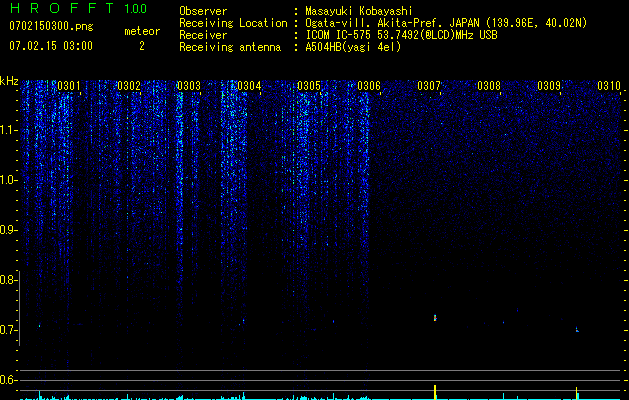Click the 0301 time marker
The image size is (629, 400).
69,86
